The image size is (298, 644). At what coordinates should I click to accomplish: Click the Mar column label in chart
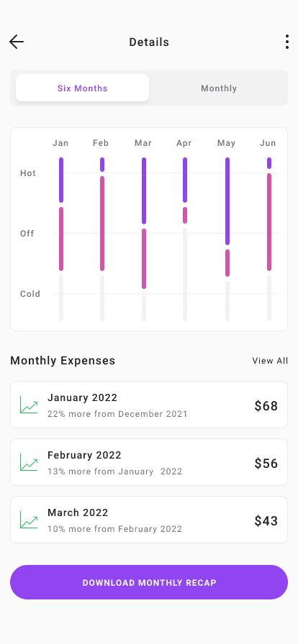(143, 143)
